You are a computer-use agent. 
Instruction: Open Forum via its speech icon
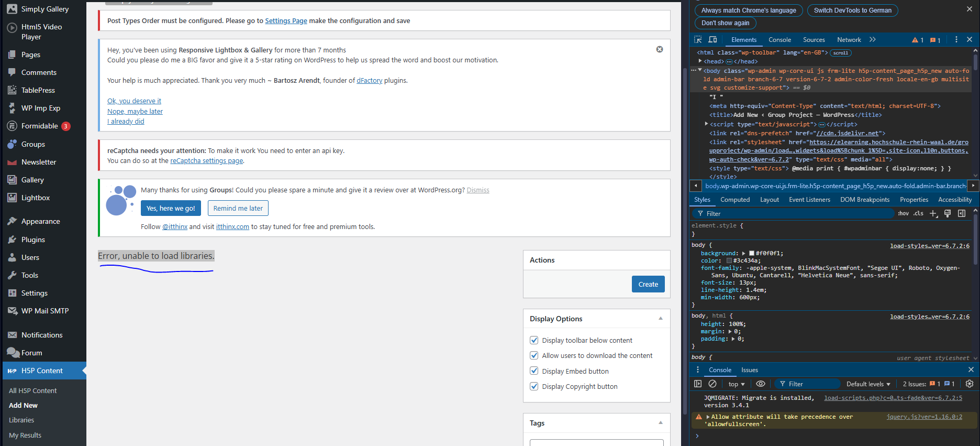[12, 353]
